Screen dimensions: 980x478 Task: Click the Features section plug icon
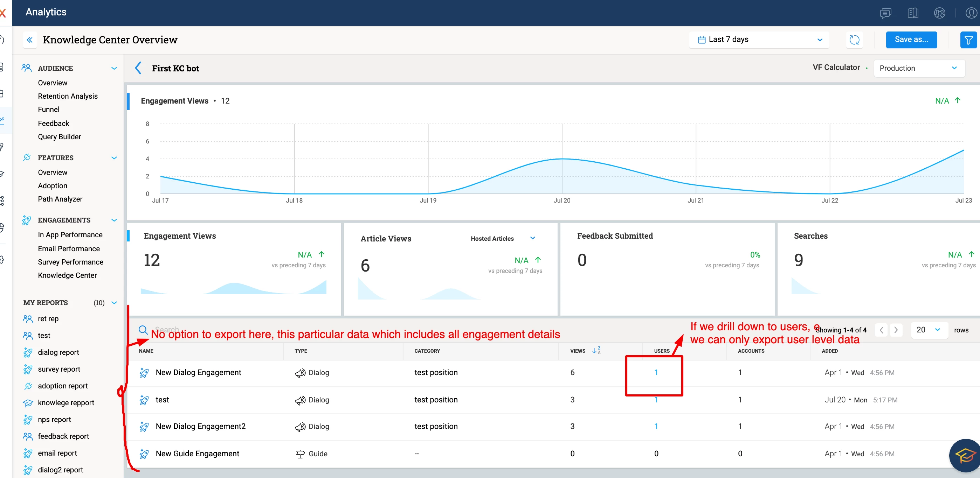point(27,157)
